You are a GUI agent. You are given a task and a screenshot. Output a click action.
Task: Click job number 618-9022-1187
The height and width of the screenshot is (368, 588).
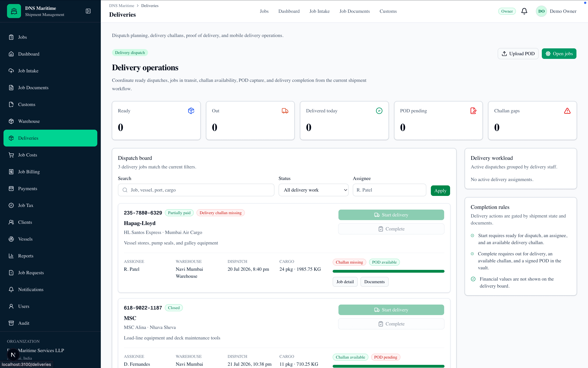(x=143, y=308)
